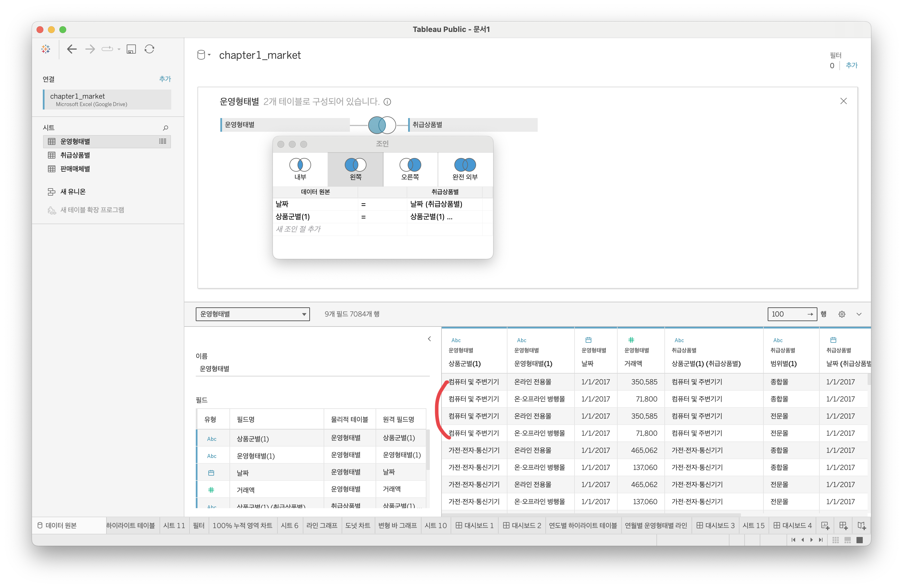Click the join Venn diagram between the tables
Viewport: 903px width, 588px height.
point(382,125)
